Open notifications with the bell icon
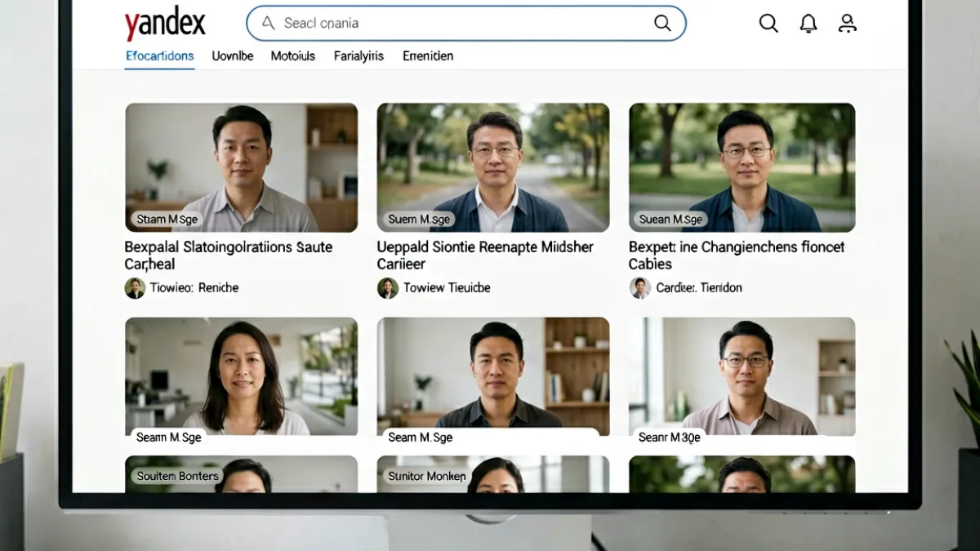 (x=808, y=24)
